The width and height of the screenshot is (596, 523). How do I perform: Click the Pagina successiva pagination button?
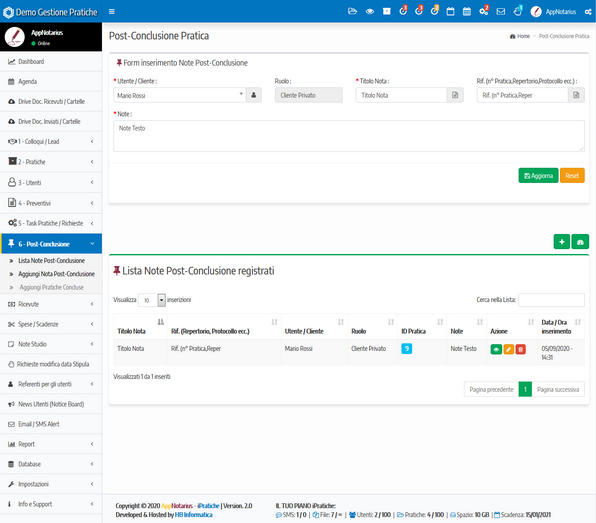point(558,389)
